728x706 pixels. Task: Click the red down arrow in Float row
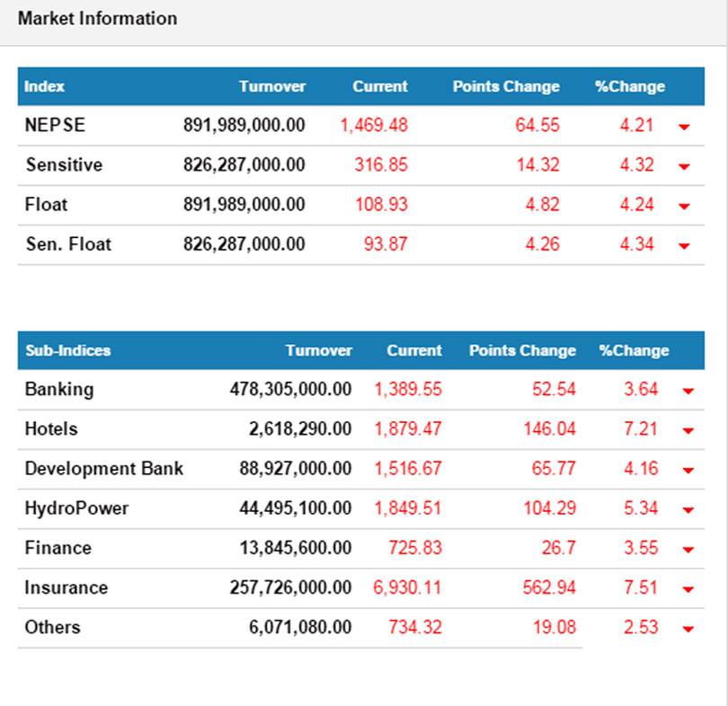pos(684,206)
